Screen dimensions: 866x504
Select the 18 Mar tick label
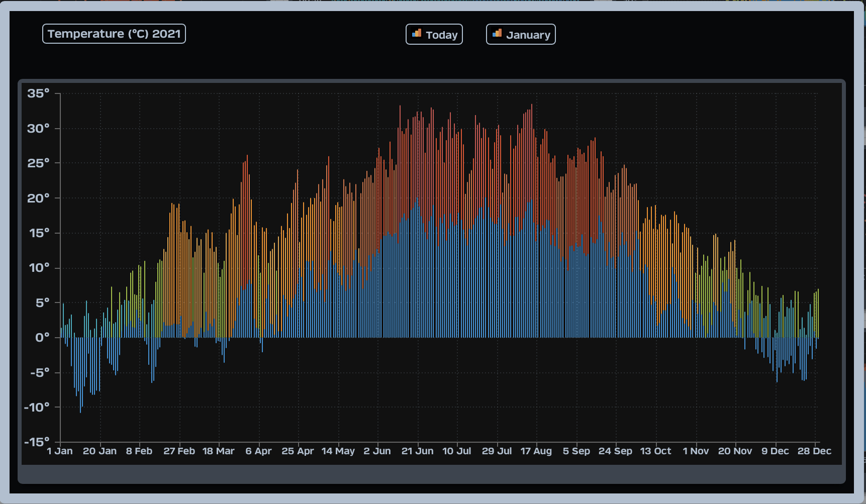[x=219, y=451]
